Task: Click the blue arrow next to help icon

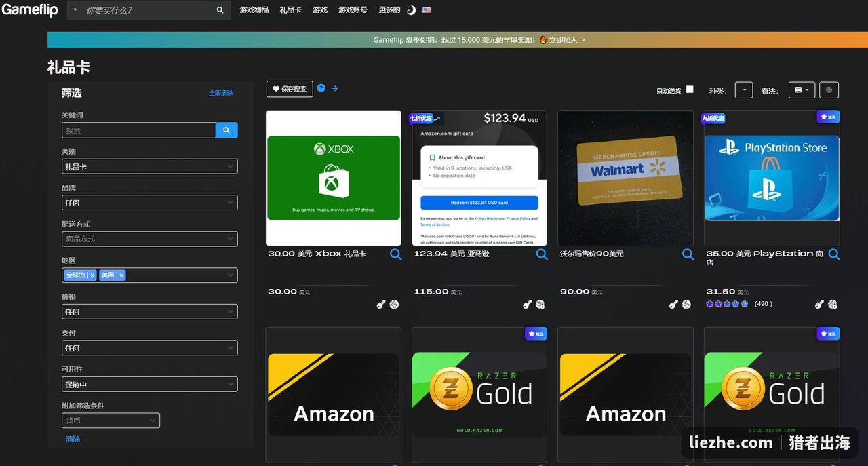Action: point(334,88)
